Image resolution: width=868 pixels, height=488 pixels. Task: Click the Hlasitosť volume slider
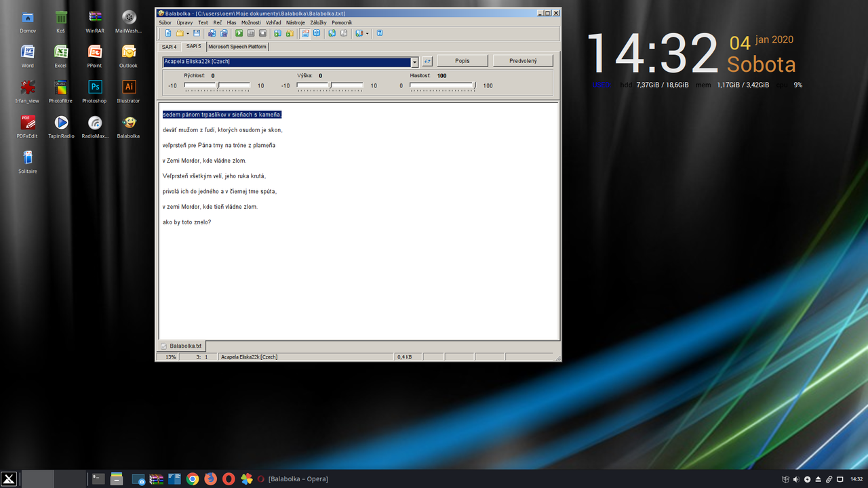click(x=443, y=85)
